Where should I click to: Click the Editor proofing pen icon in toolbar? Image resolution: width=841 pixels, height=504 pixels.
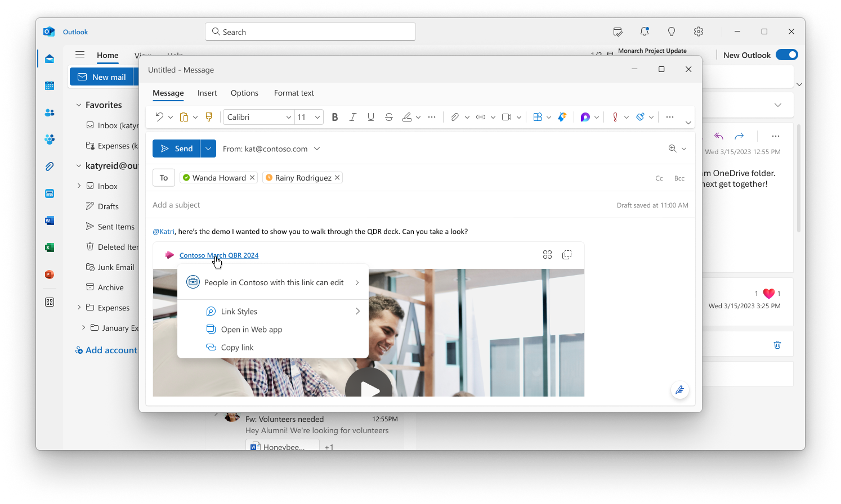(641, 117)
